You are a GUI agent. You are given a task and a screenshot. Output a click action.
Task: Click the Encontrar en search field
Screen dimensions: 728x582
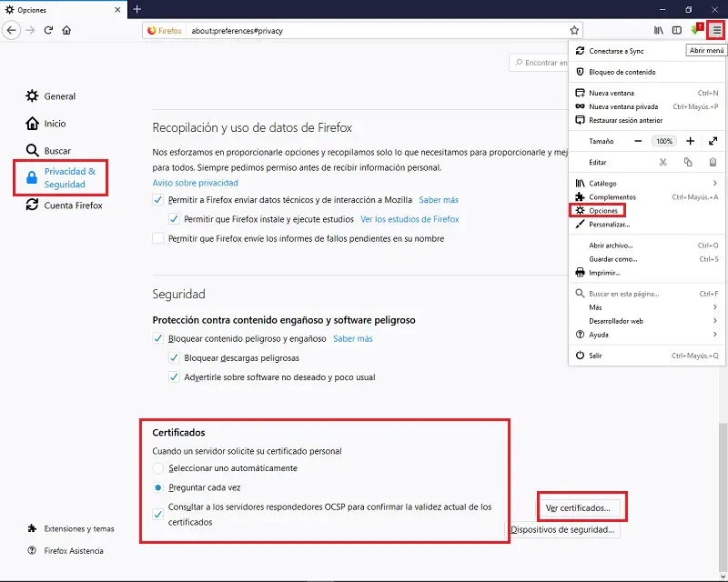point(539,63)
